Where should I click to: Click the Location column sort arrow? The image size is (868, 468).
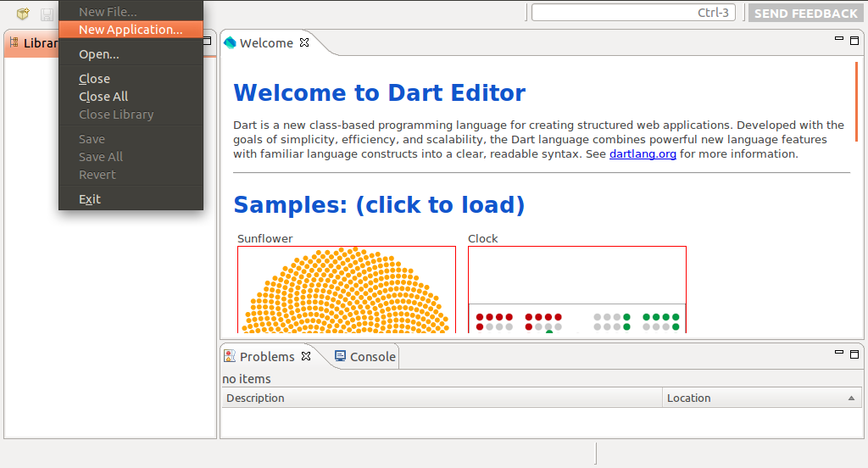851,398
